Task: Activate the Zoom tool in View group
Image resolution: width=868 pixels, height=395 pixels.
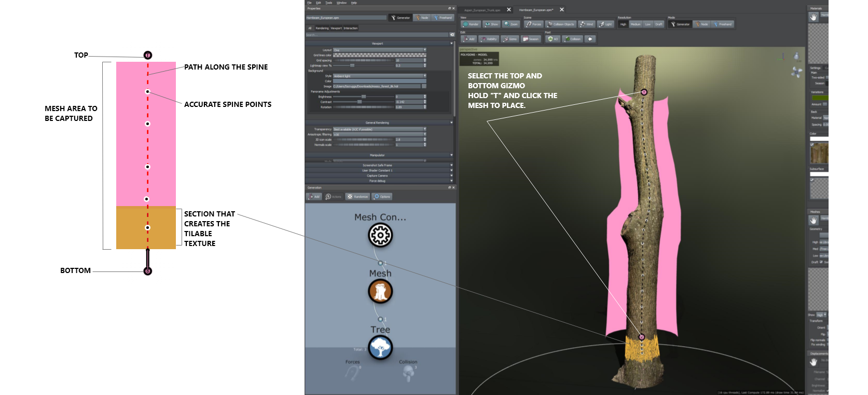Action: point(511,24)
